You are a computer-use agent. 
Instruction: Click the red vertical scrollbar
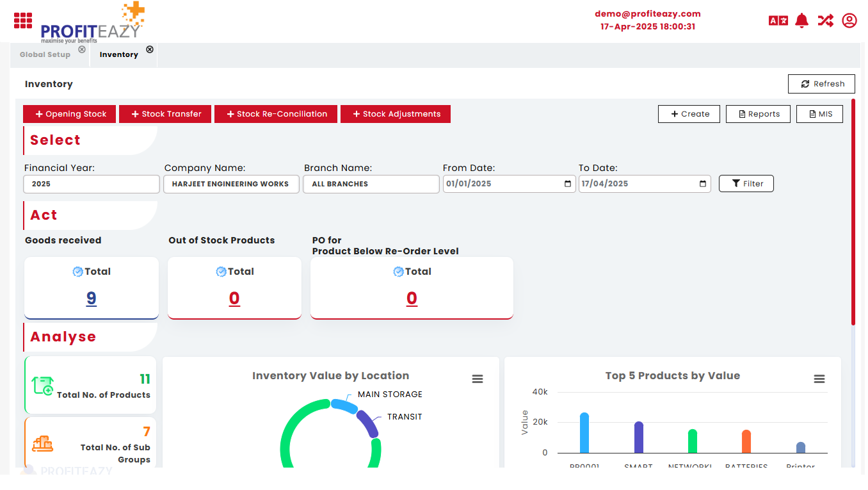pyautogui.click(x=853, y=211)
